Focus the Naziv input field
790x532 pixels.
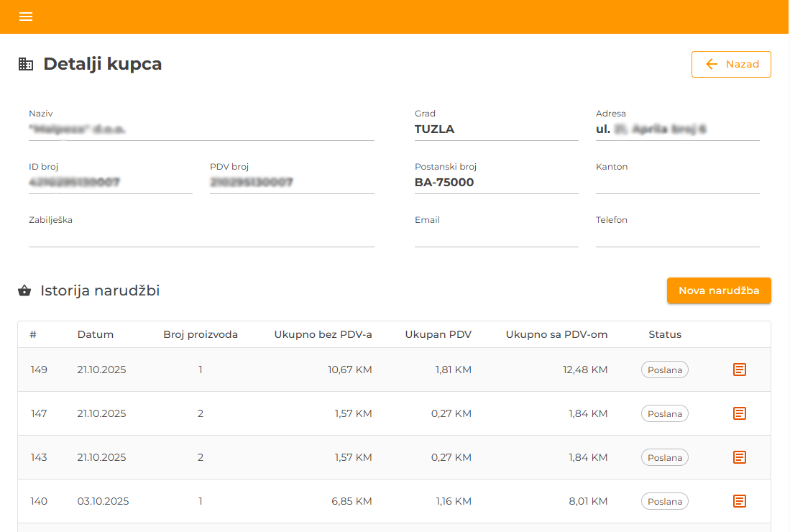pyautogui.click(x=201, y=130)
